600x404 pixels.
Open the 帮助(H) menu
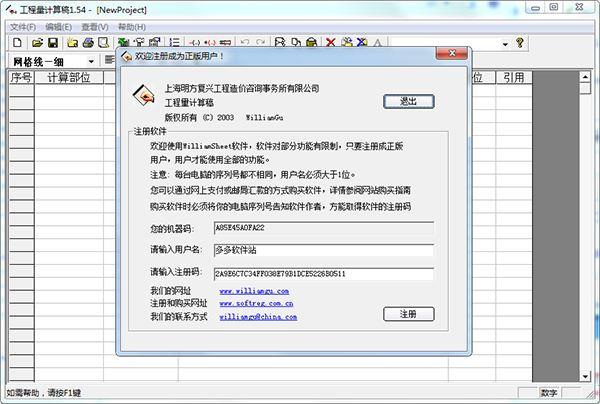tap(132, 27)
